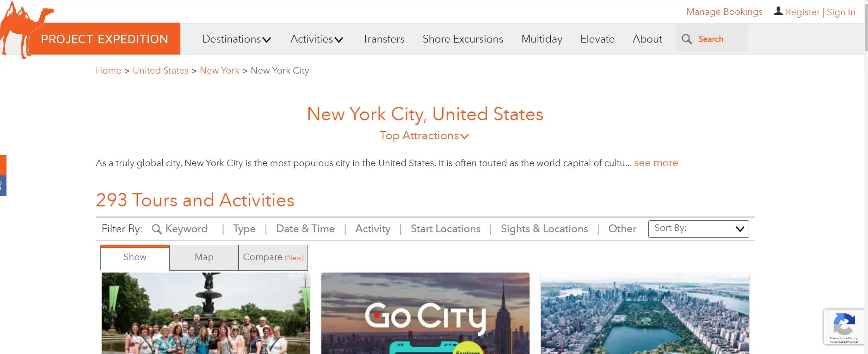The image size is (868, 354).
Task: Click the keyword filter magnifier icon
Action: point(157,229)
